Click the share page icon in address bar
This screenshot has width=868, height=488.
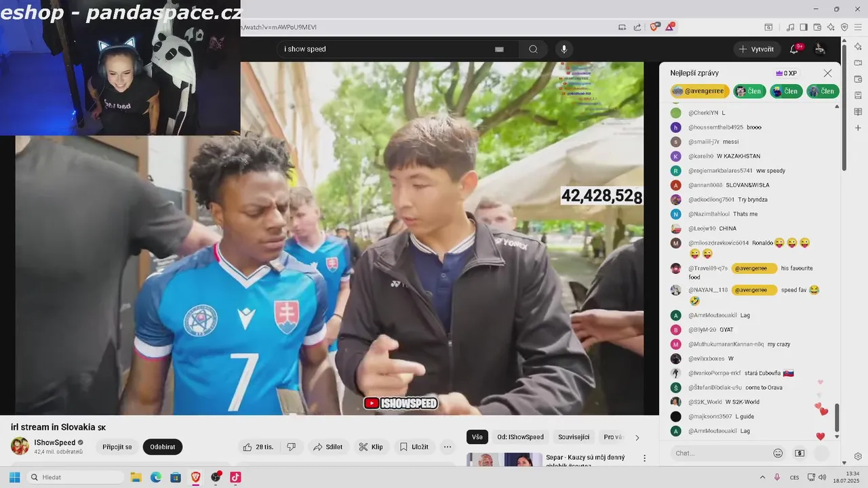(x=637, y=27)
